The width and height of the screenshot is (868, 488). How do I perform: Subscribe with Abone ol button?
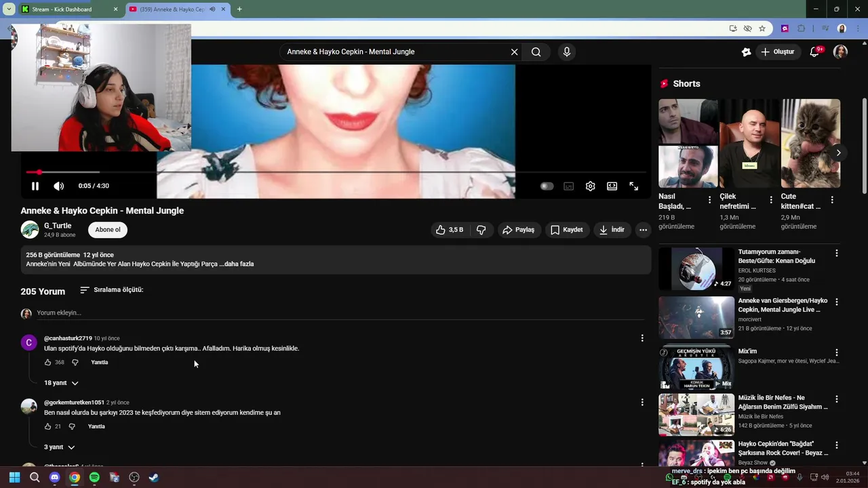tap(108, 230)
